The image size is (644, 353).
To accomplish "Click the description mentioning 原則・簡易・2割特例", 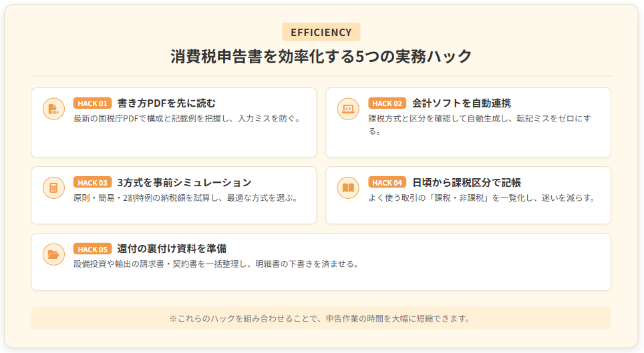I will tap(185, 198).
